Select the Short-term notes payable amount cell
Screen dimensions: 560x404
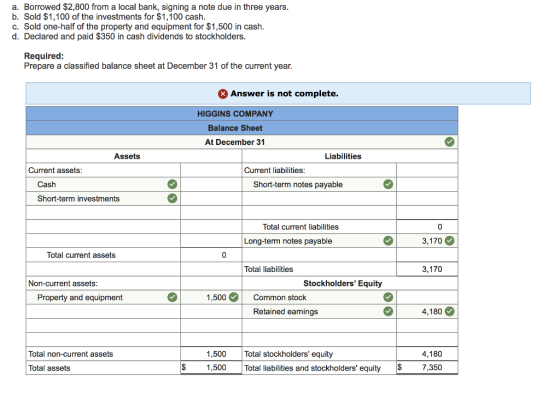click(427, 184)
